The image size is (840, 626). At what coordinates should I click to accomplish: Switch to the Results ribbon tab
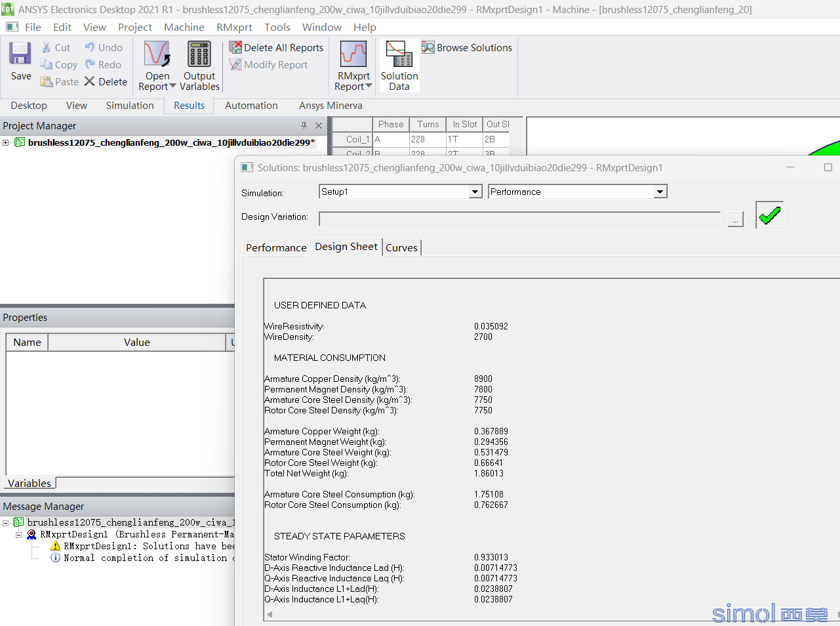coord(189,106)
